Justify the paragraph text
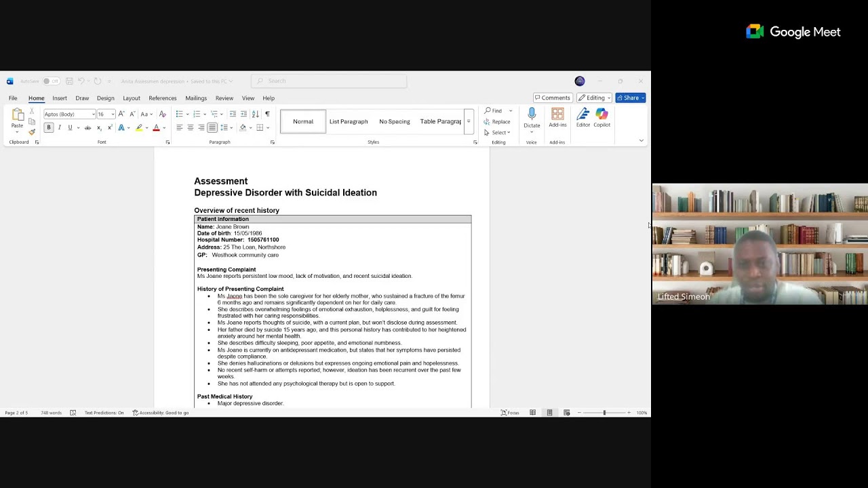 (x=212, y=127)
